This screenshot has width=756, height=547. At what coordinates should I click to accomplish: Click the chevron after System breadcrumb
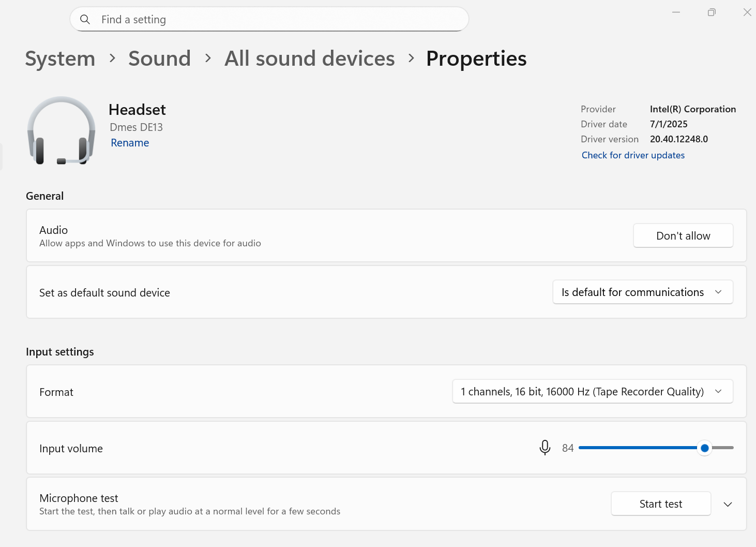(112, 58)
